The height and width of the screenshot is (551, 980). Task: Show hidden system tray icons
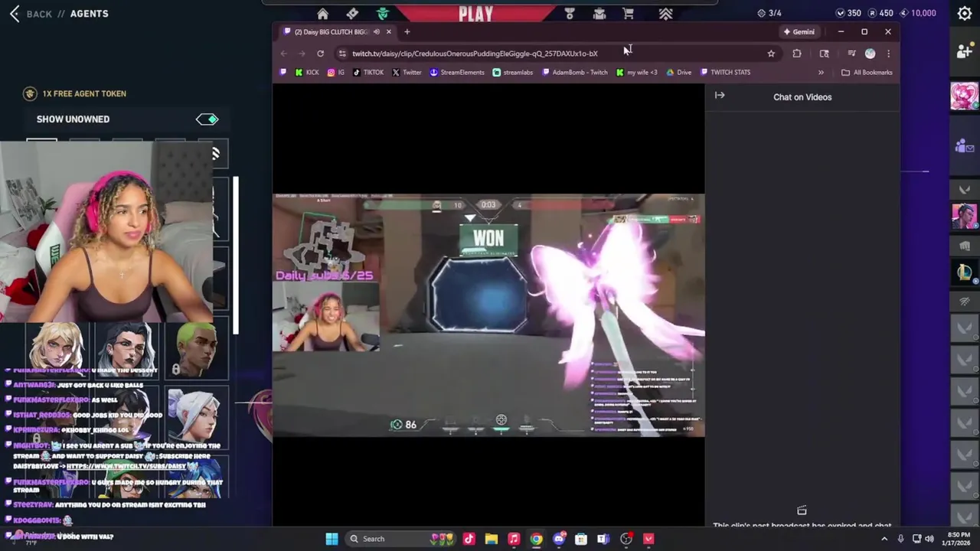click(884, 539)
